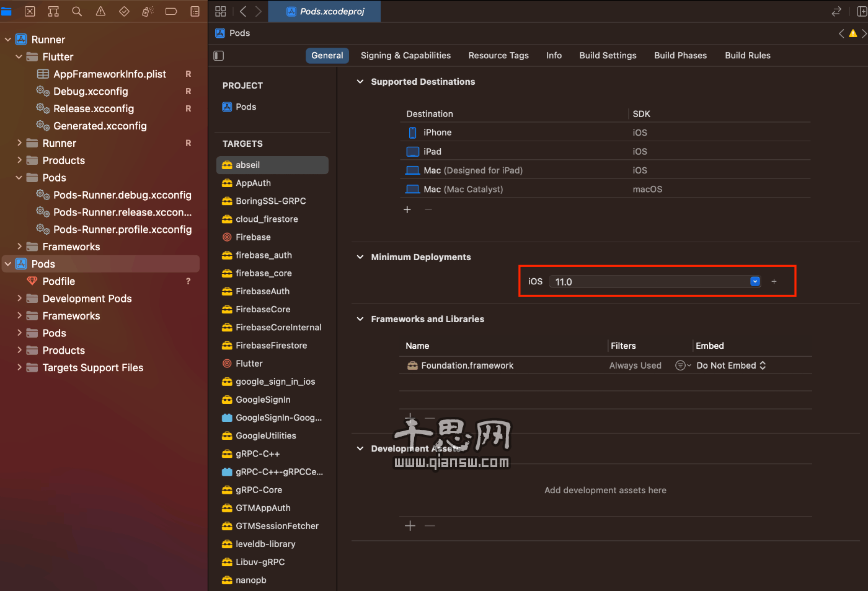The height and width of the screenshot is (591, 868).
Task: Collapse the Development Assets section
Action: click(360, 449)
